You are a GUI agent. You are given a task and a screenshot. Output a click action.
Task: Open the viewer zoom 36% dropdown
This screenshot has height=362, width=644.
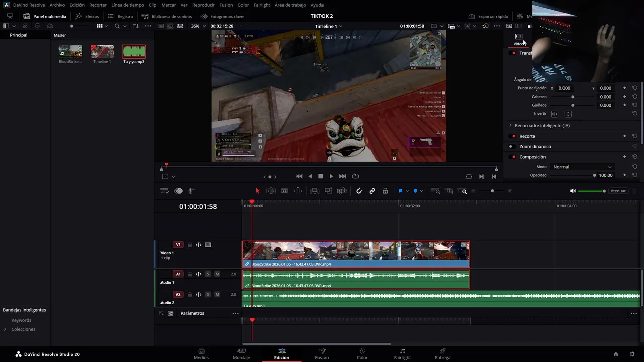pyautogui.click(x=197, y=26)
